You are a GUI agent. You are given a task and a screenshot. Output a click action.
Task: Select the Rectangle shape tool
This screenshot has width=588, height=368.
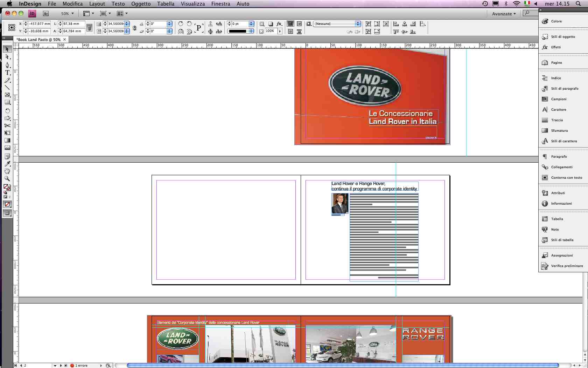pos(7,102)
